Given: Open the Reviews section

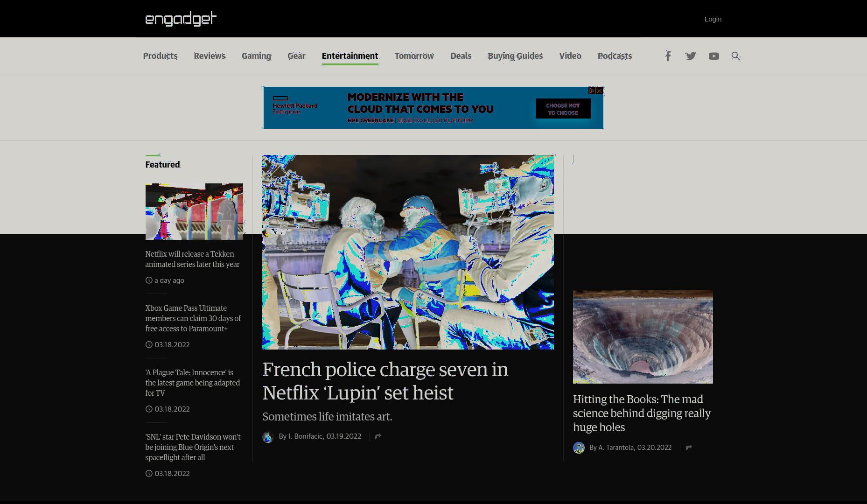Looking at the screenshot, I should pyautogui.click(x=210, y=56).
